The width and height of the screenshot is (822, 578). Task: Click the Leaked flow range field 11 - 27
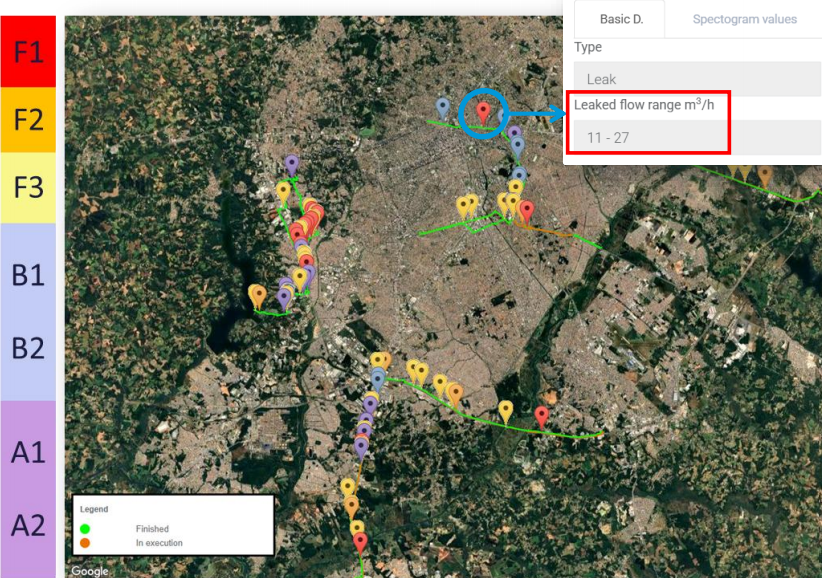pyautogui.click(x=648, y=137)
